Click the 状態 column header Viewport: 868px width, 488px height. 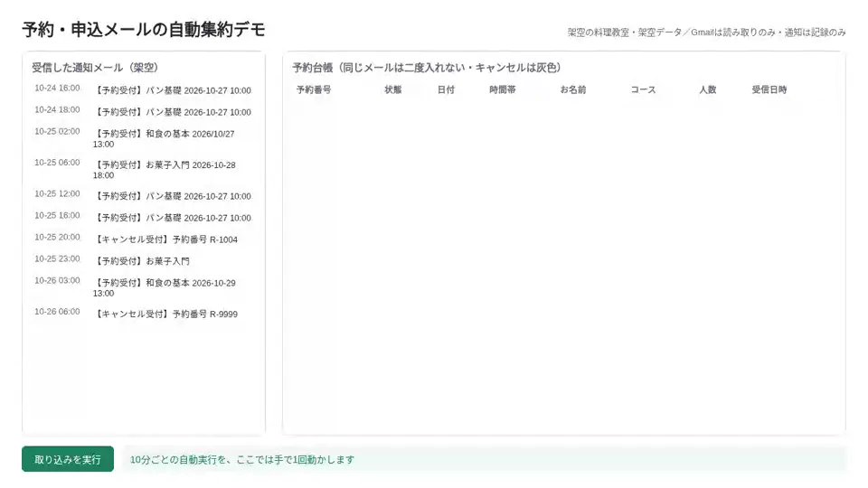click(393, 89)
